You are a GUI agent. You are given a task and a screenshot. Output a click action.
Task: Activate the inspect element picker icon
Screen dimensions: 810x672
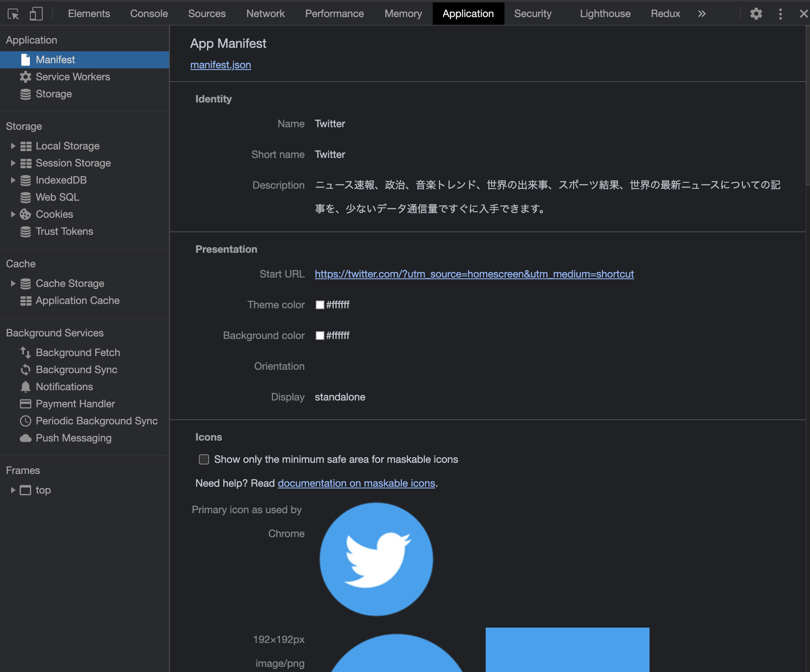coord(13,14)
